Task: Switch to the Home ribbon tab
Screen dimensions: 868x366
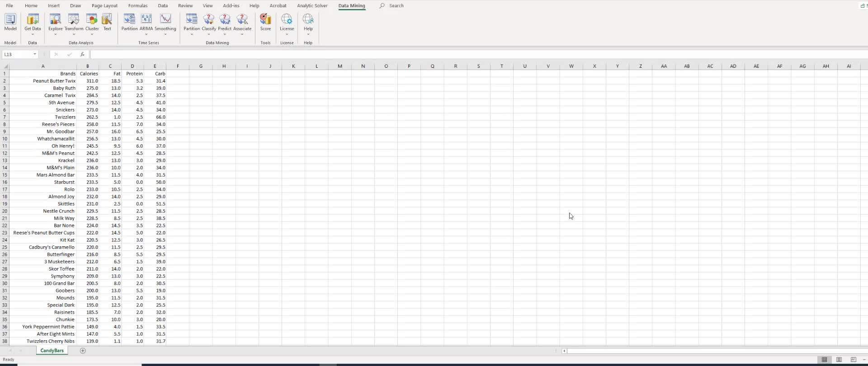Action: click(31, 6)
